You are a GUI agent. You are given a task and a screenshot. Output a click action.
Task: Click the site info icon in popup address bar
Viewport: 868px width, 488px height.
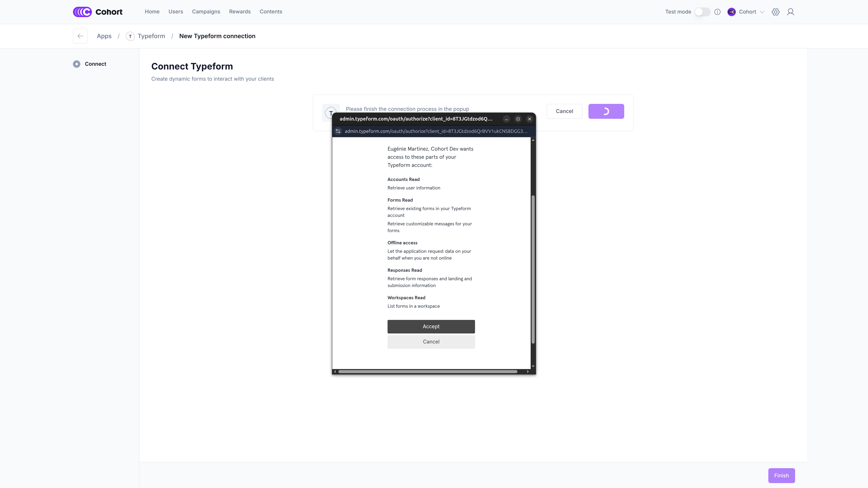click(x=338, y=131)
